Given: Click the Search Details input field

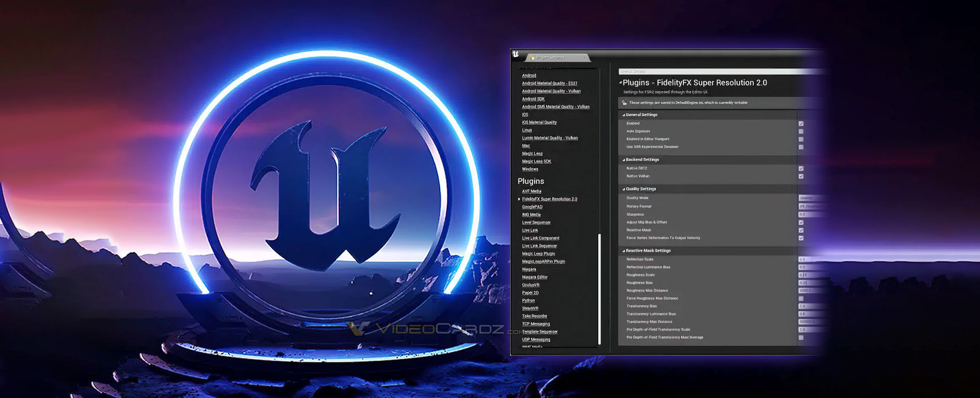Looking at the screenshot, I should click(722, 72).
